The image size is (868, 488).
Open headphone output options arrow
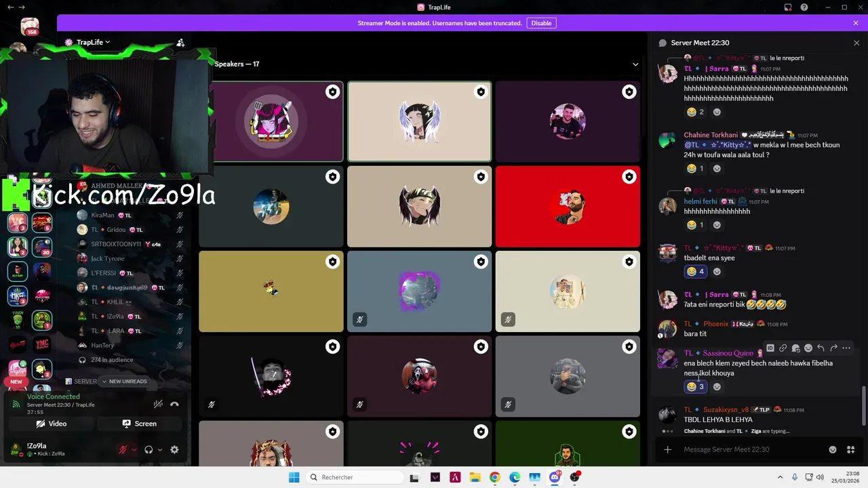[160, 449]
